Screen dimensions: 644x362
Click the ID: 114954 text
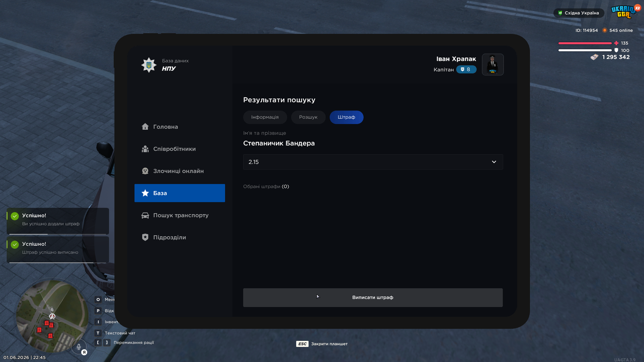pos(587,30)
